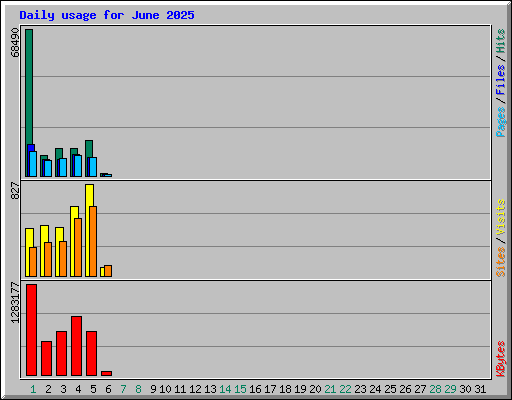Click day label 5 on the x-axis

point(93,389)
